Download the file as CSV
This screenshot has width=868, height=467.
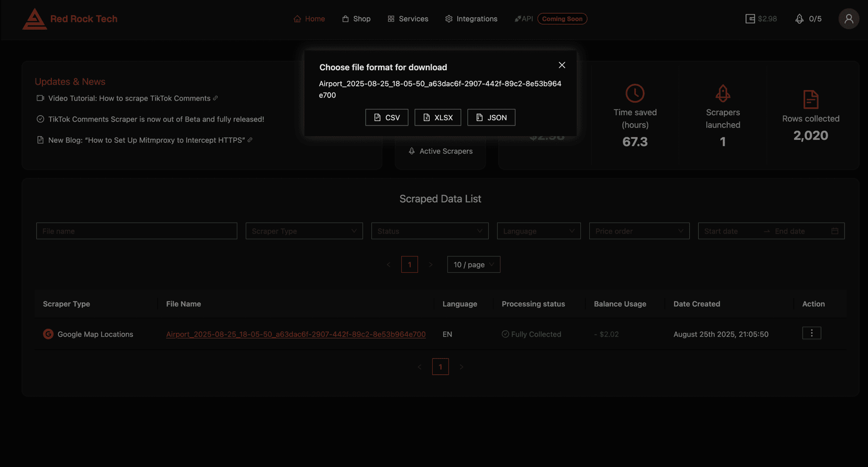387,117
